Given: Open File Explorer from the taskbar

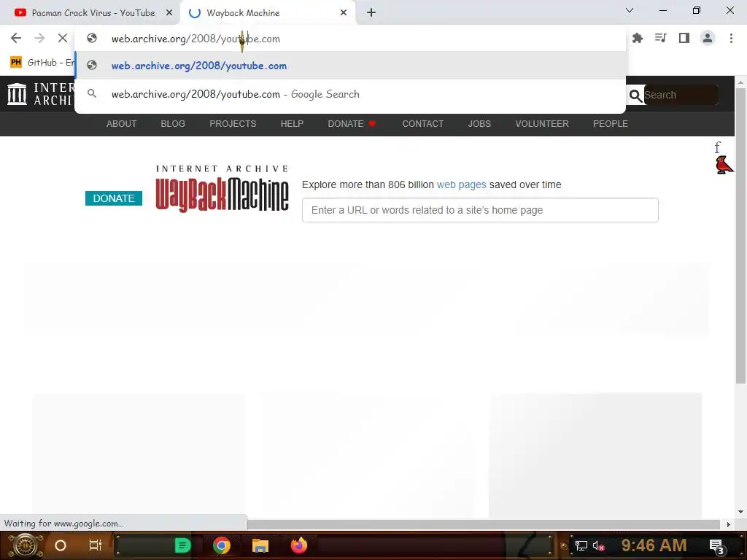Looking at the screenshot, I should [x=260, y=545].
